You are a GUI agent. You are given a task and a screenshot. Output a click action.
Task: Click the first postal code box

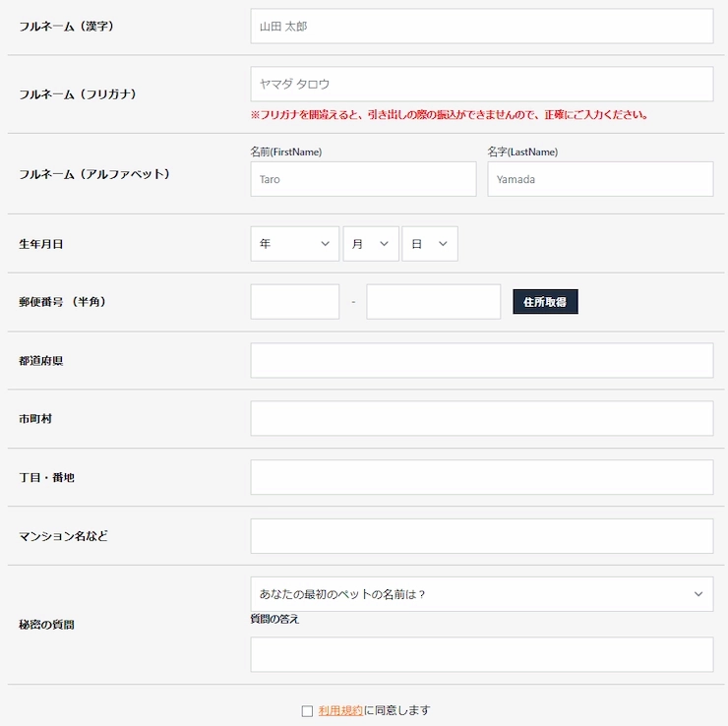295,302
